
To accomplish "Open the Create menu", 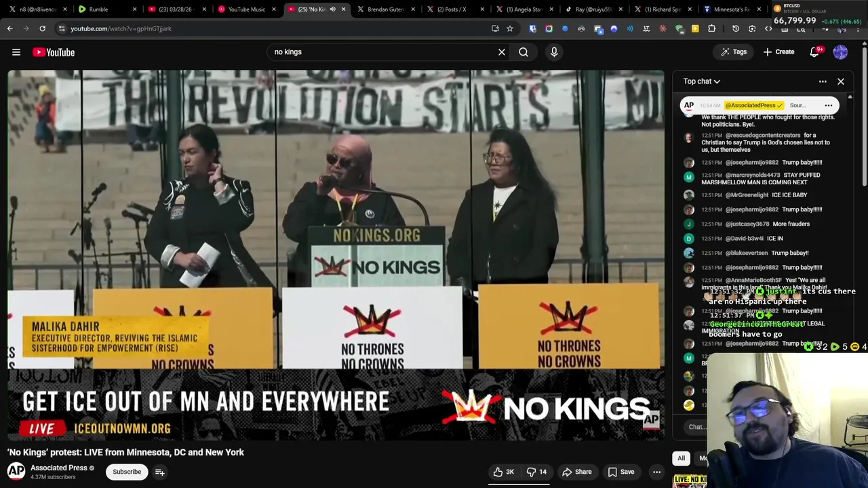I will tap(778, 52).
